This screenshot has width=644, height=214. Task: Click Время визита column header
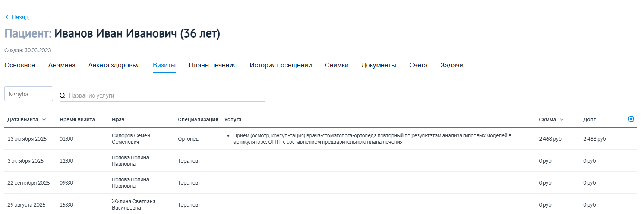click(77, 119)
